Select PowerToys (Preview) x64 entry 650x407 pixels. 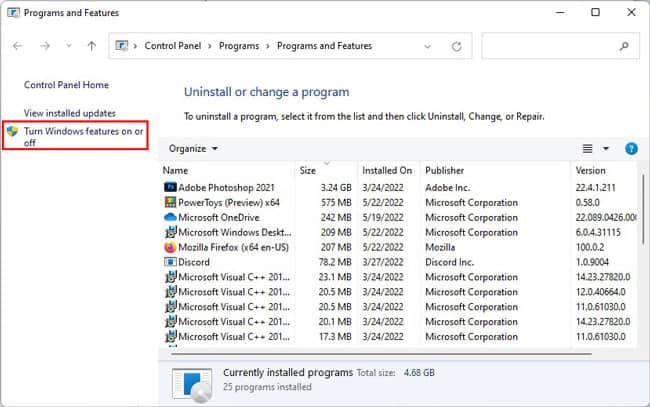[229, 202]
